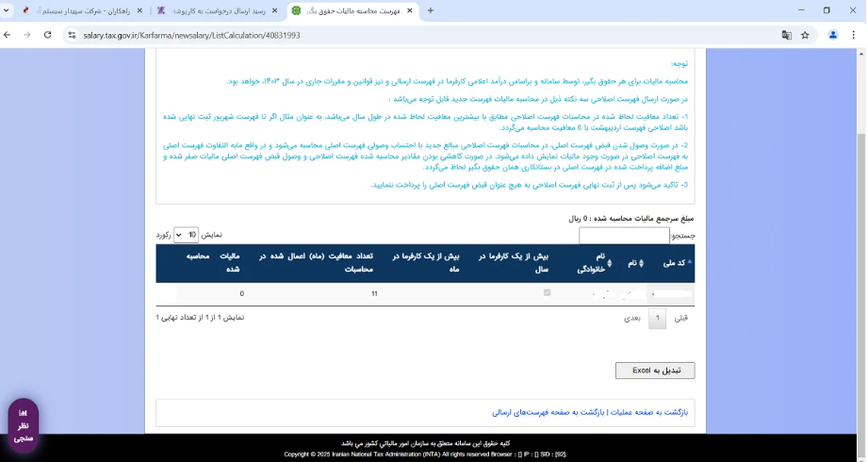Open the نمایش 10 records dropdown
This screenshot has height=462, width=868.
point(186,235)
